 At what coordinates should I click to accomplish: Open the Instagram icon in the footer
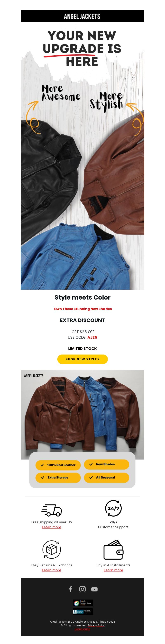pyautogui.click(x=82, y=589)
